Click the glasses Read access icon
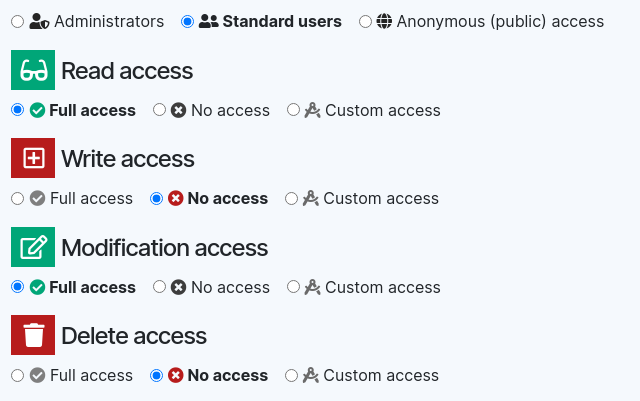This screenshot has width=640, height=401. tap(33, 70)
